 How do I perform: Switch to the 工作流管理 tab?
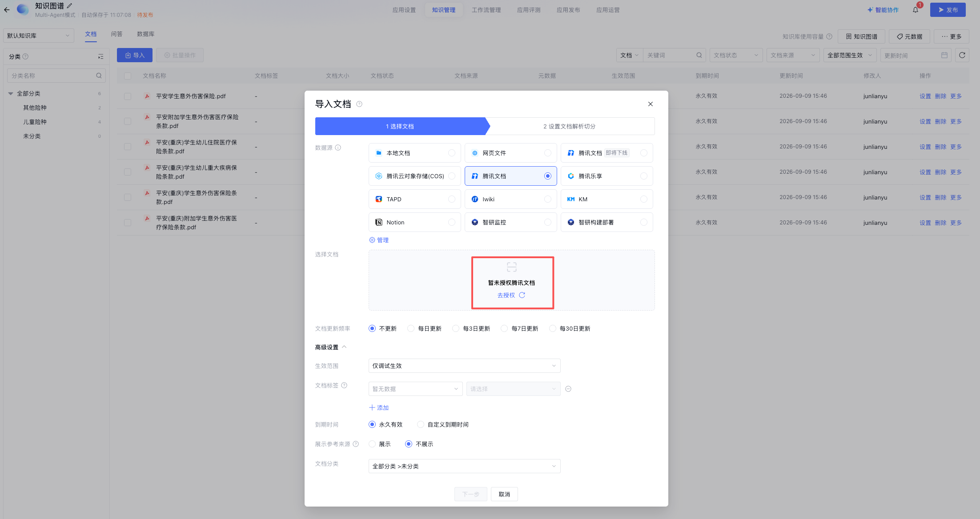pyautogui.click(x=486, y=10)
